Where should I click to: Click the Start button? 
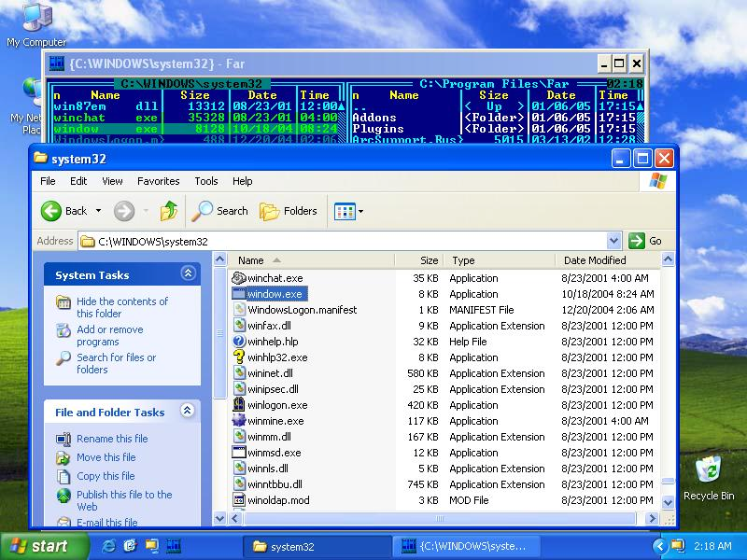click(44, 546)
